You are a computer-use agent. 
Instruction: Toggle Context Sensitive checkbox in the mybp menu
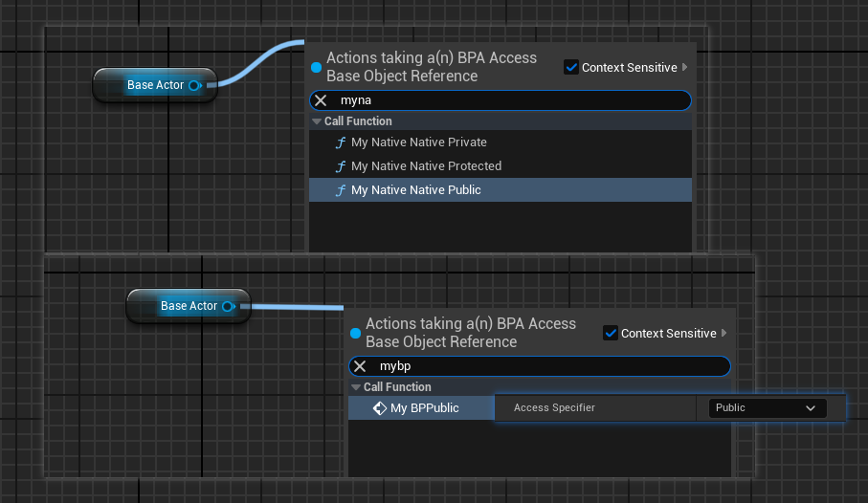tap(610, 333)
